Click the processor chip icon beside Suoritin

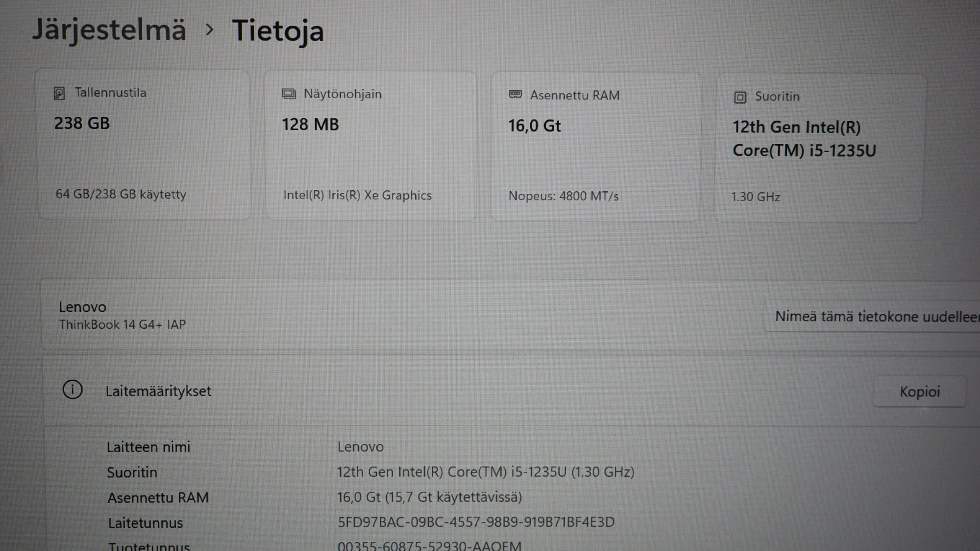point(740,97)
